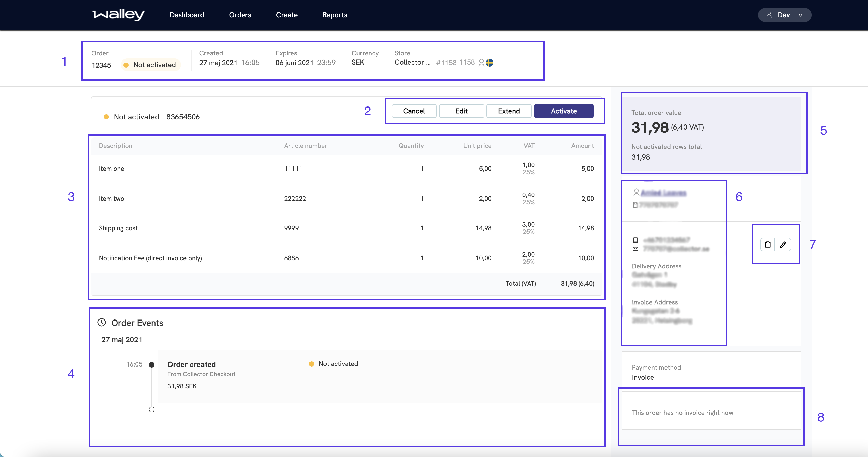
Task: Click the order number 12345
Action: point(101,65)
